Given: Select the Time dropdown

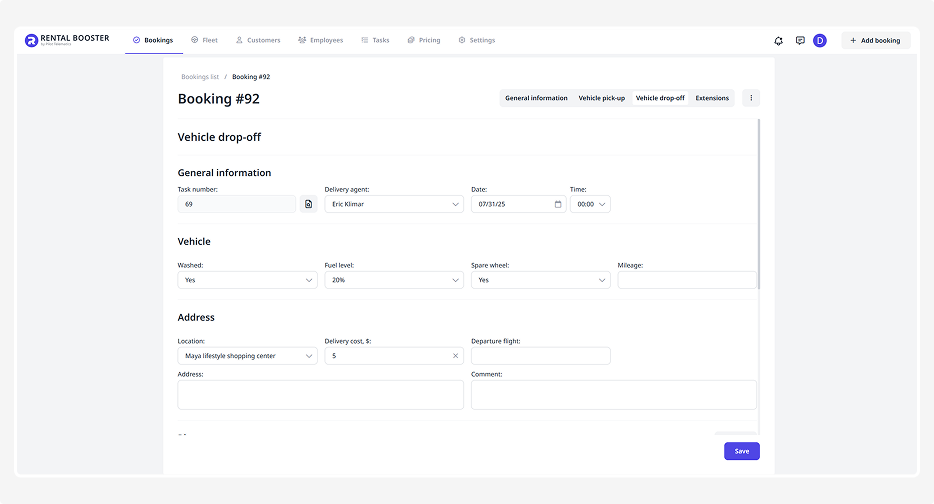Looking at the screenshot, I should (x=590, y=204).
